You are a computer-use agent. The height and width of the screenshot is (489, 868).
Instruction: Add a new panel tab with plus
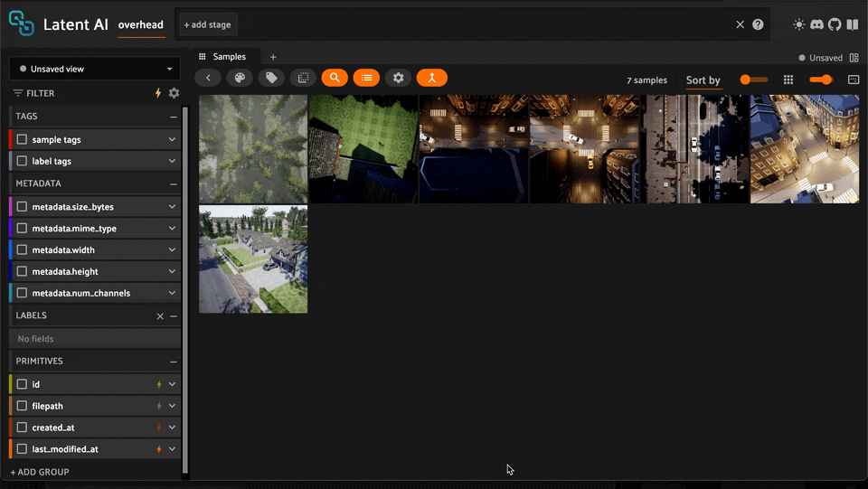273,57
